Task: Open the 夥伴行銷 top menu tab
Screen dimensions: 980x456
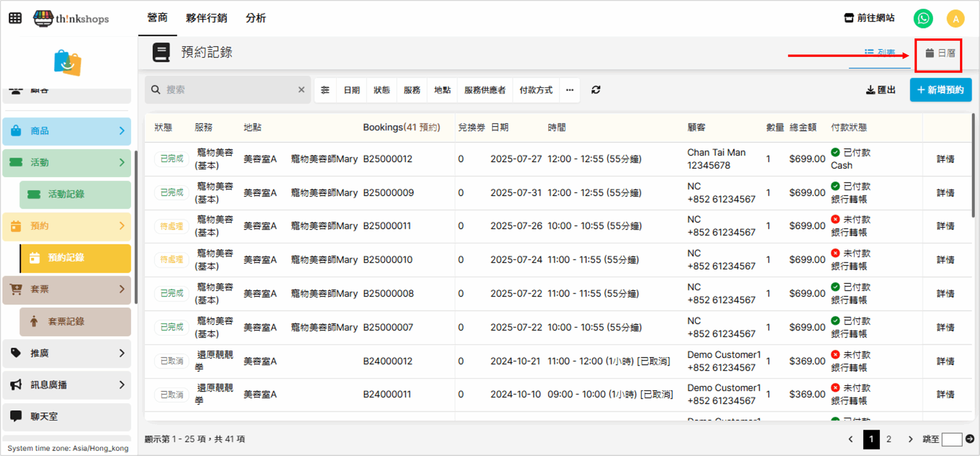Action: pos(206,18)
